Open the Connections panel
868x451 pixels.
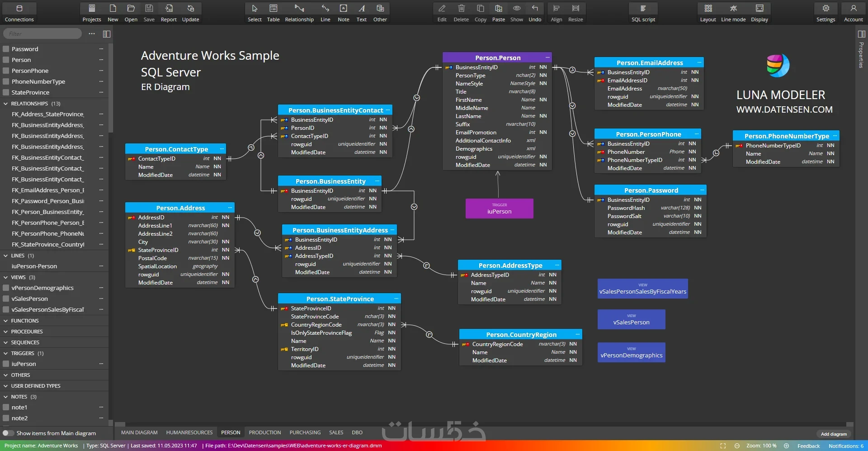coord(19,13)
